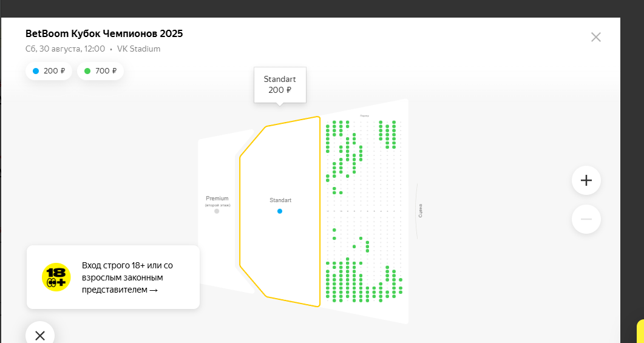Click the Standart 200 ₽ tooltip
This screenshot has height=343, width=644.
click(x=280, y=85)
